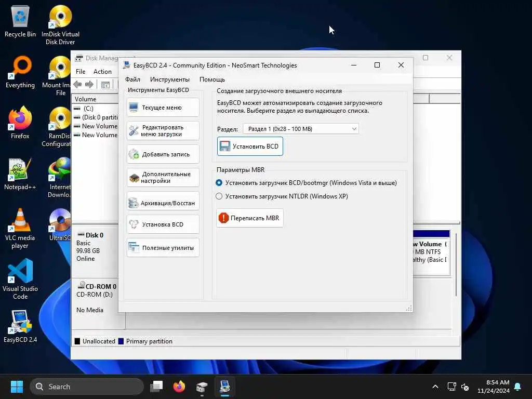This screenshot has width=532, height=399.
Task: Select NTLDR (Windows XP) radio option
Action: pyautogui.click(x=219, y=196)
